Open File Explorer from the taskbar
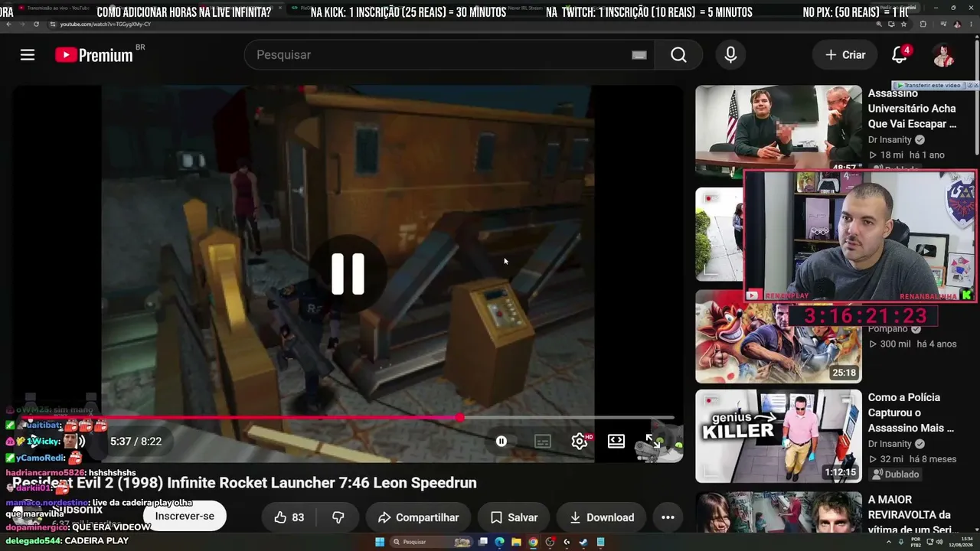 click(x=516, y=542)
